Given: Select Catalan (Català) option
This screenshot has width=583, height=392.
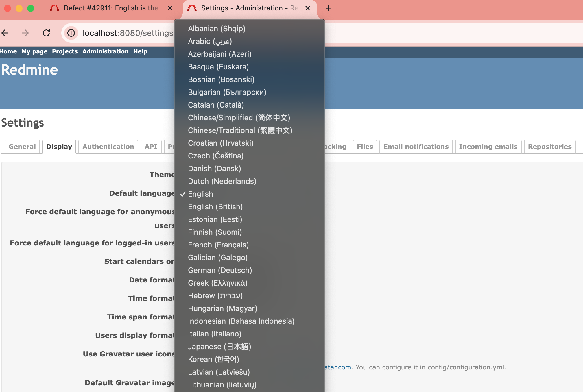Looking at the screenshot, I should (x=250, y=105).
